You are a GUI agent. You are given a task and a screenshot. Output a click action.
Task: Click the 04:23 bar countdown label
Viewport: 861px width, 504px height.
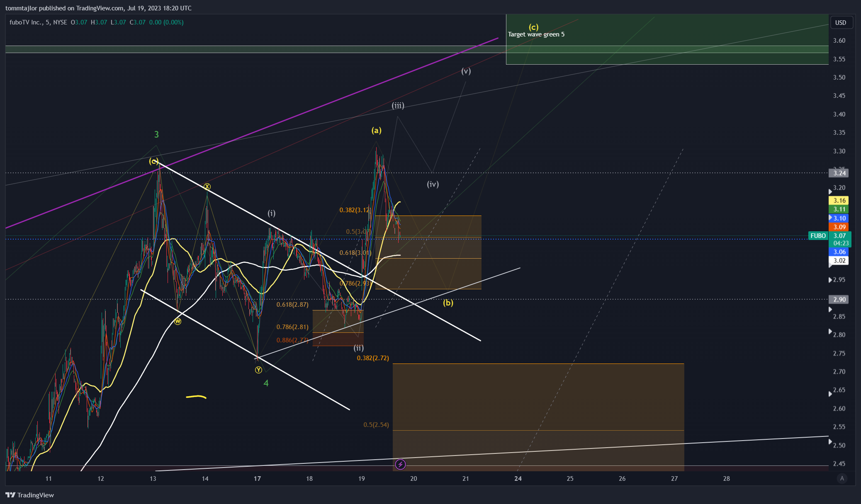pyautogui.click(x=840, y=243)
